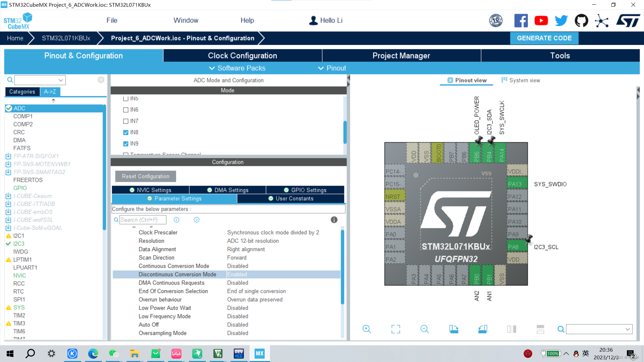Viewport: 644px width, 362px height.
Task: Click the mode list vertical scrollbar
Action: (345, 132)
